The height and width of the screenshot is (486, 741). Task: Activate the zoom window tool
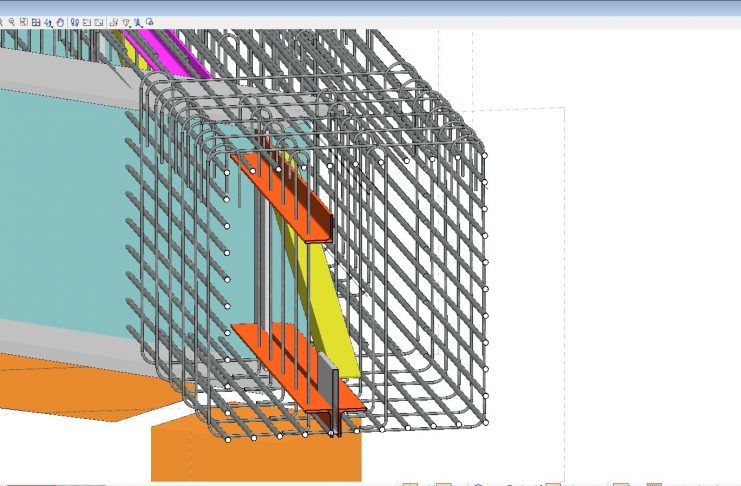coord(24,22)
